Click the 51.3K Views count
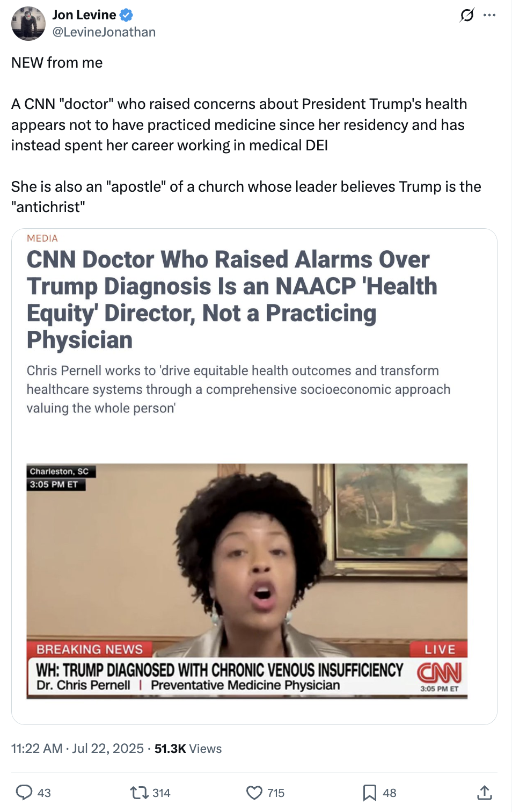The width and height of the screenshot is (512, 812). click(188, 749)
